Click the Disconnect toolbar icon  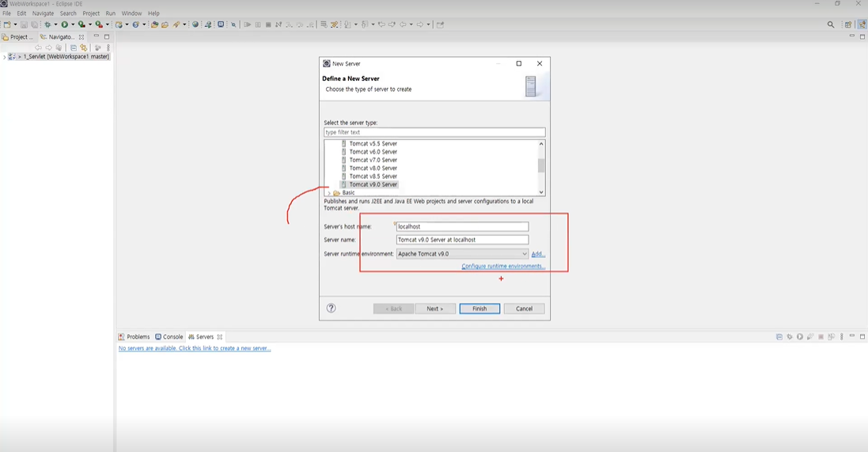pyautogui.click(x=279, y=25)
